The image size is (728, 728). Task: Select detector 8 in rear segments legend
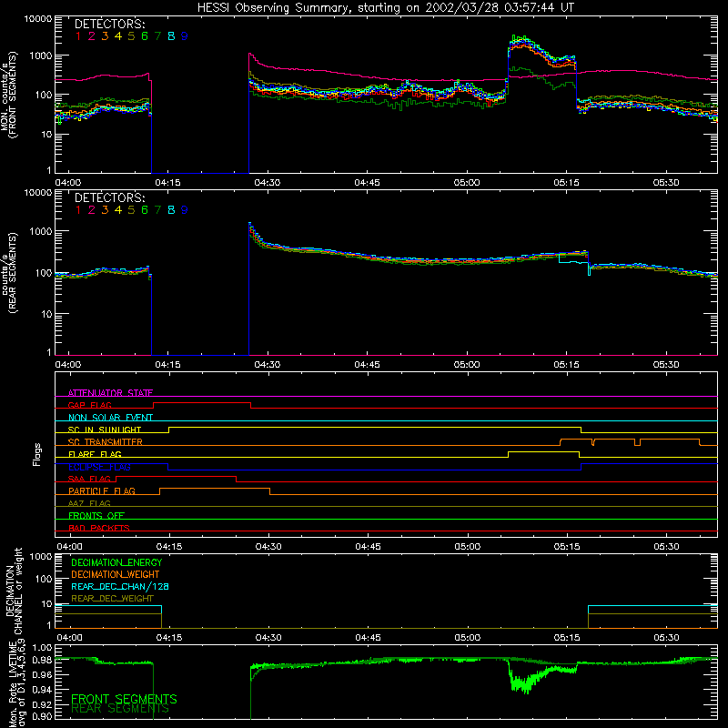(x=171, y=210)
